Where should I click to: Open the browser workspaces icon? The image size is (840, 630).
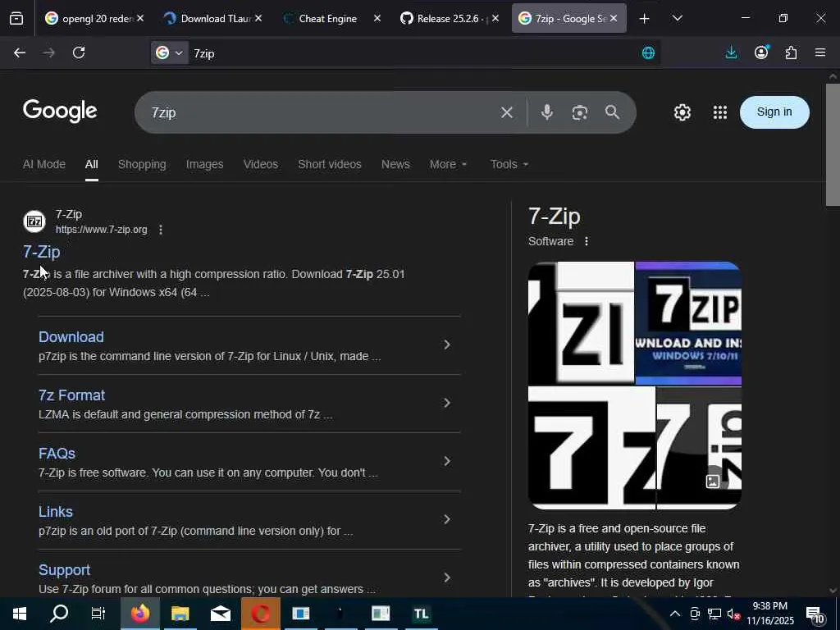16,19
